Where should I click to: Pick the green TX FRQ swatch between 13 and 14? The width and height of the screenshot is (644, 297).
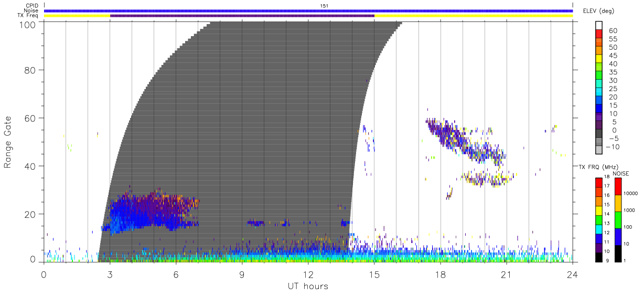[x=599, y=219]
